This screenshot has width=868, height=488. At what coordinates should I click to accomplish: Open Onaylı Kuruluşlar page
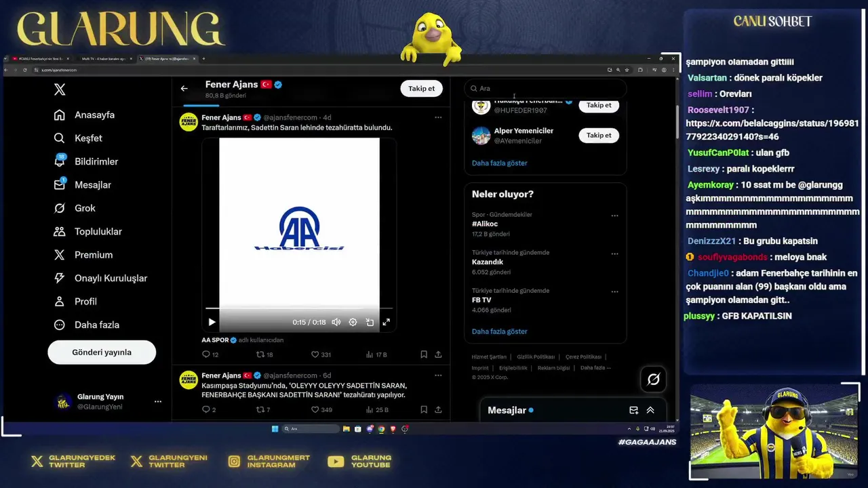[100, 279]
